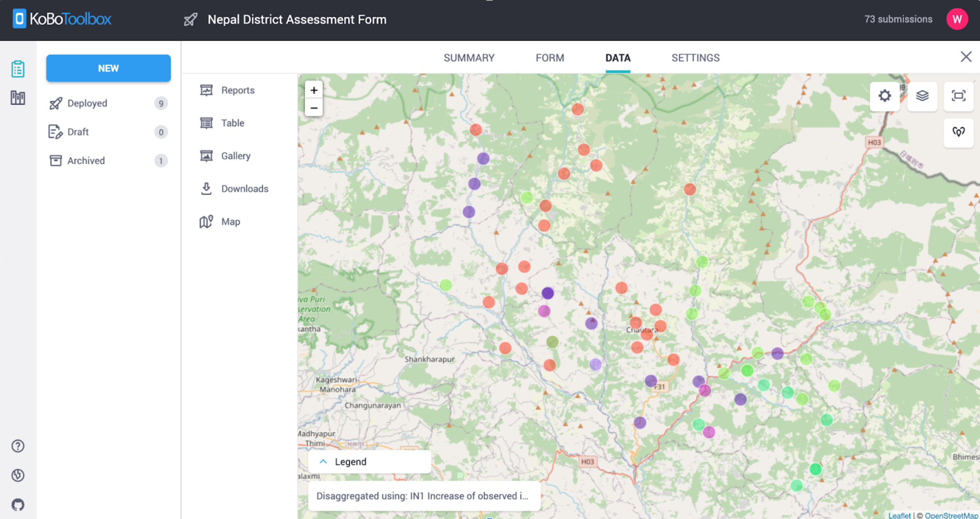Switch to the SUMMARY tab
This screenshot has height=519, width=980.
469,58
